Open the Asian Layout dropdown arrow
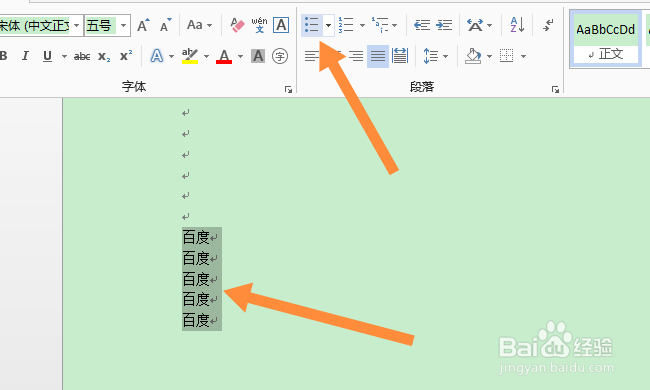 [490, 25]
